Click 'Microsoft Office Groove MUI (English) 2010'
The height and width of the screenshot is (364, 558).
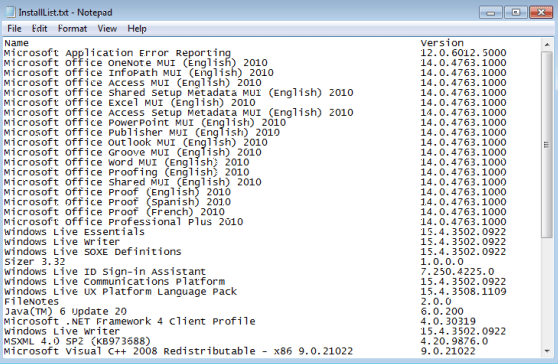pyautogui.click(x=133, y=153)
